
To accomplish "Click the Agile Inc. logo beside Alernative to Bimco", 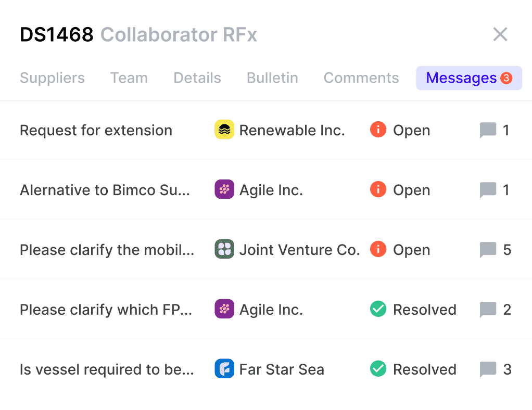I will pos(224,189).
